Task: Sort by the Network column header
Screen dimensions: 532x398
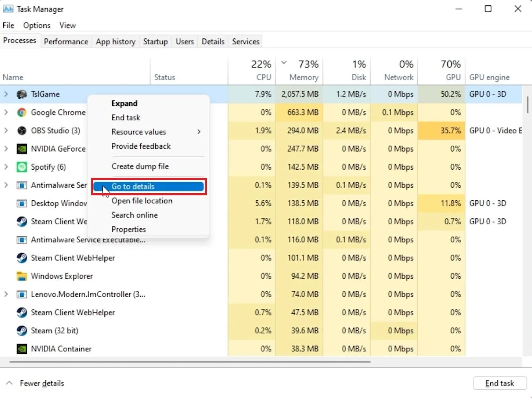Action: (394, 71)
